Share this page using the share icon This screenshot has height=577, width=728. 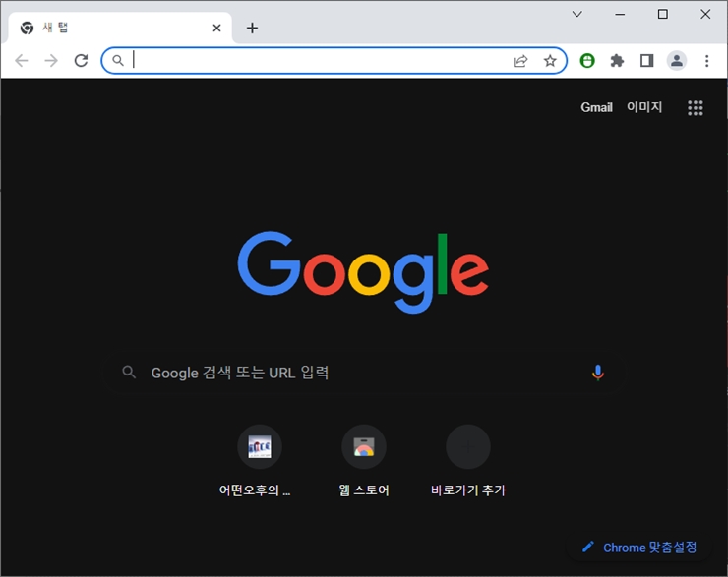click(520, 61)
